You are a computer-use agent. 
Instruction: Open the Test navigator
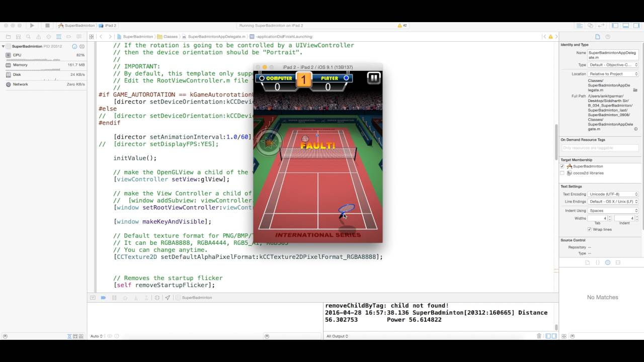pos(48,37)
